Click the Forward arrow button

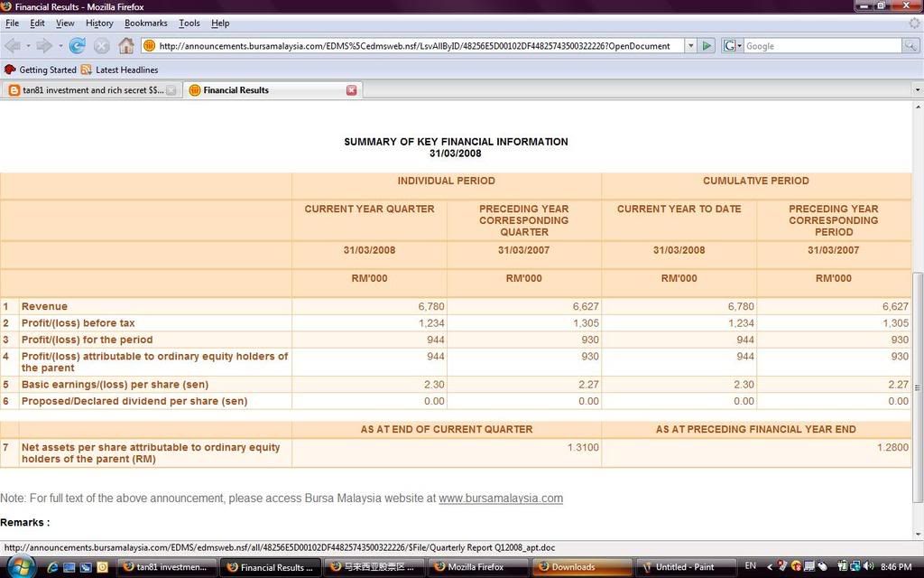pos(43,45)
